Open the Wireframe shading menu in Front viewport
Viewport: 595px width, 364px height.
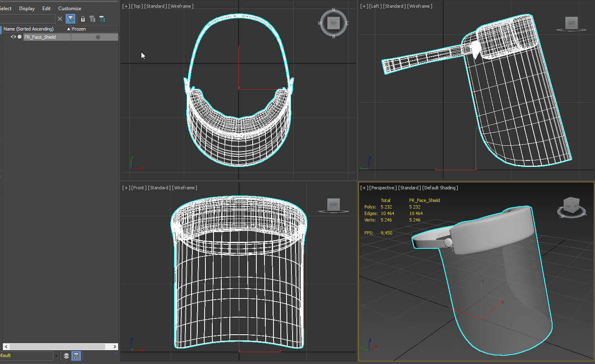185,188
